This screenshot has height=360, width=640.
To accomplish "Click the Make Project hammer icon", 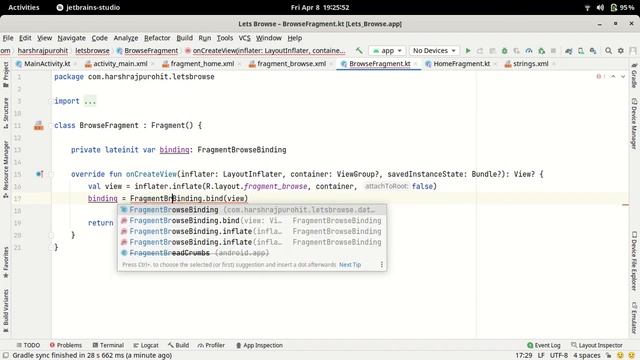I will pos(359,51).
